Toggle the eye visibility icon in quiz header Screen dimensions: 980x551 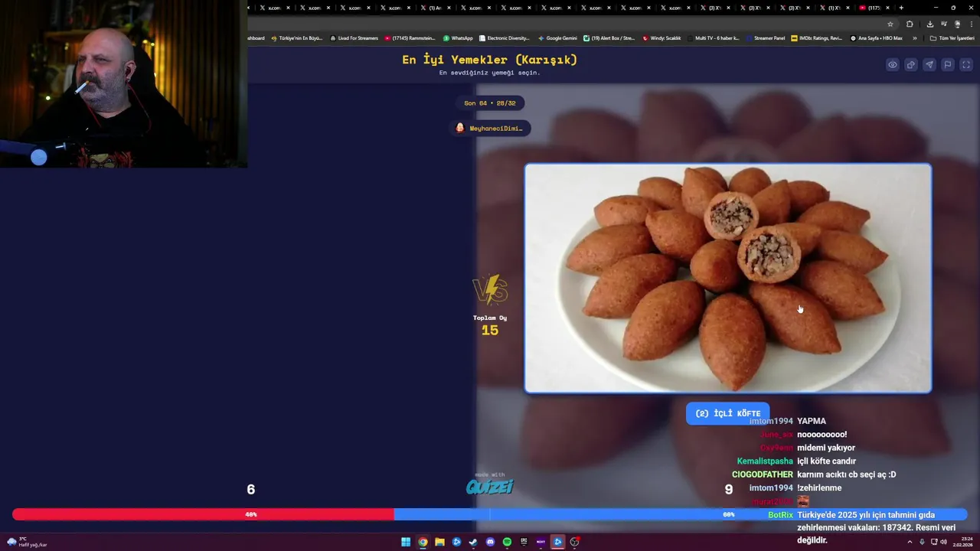[893, 65]
